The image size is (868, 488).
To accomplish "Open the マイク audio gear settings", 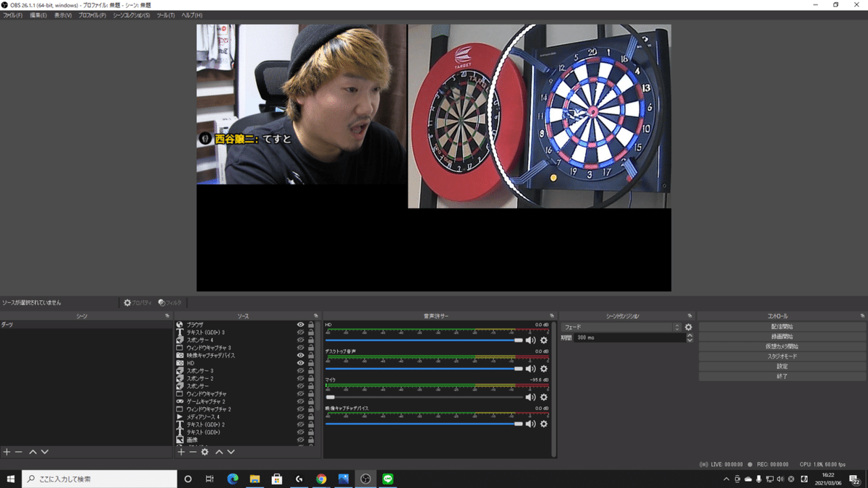I will tap(544, 397).
